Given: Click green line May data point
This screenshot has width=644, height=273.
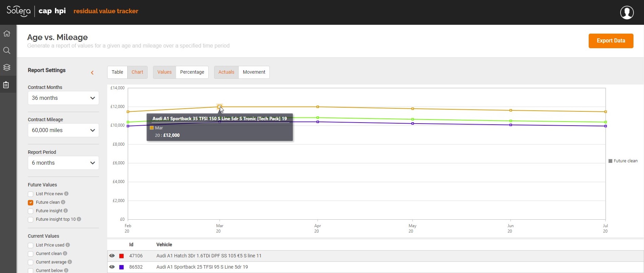Looking at the screenshot, I should 413,119.
